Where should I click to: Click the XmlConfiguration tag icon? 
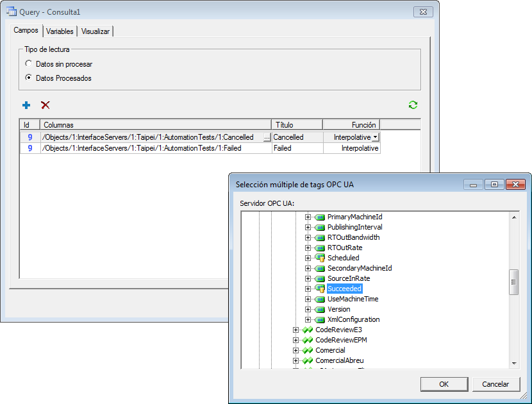coord(320,319)
